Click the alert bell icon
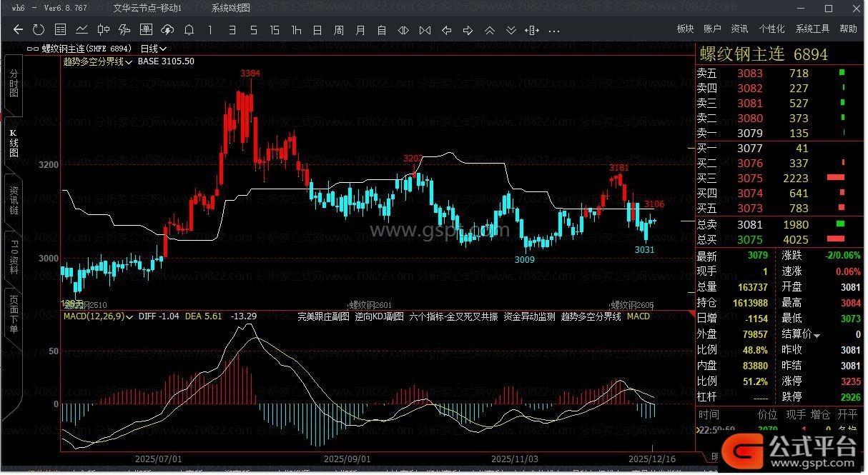 click(189, 30)
